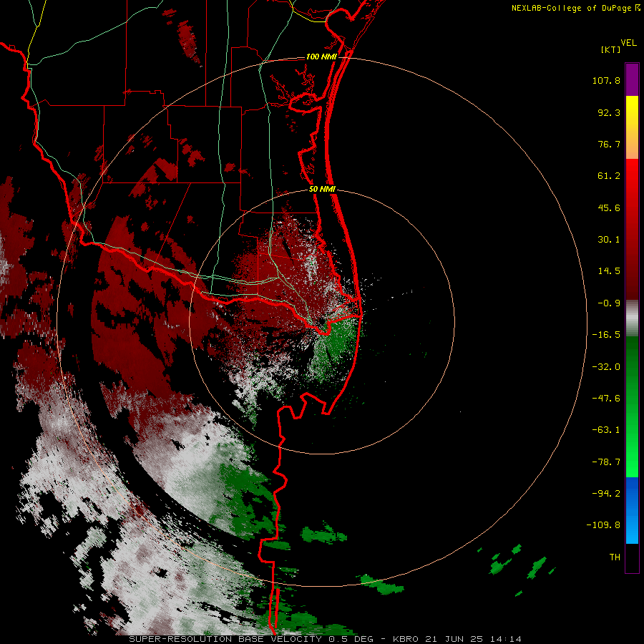
Task: Click the 50 NMI range ring label
Action: [x=322, y=190]
